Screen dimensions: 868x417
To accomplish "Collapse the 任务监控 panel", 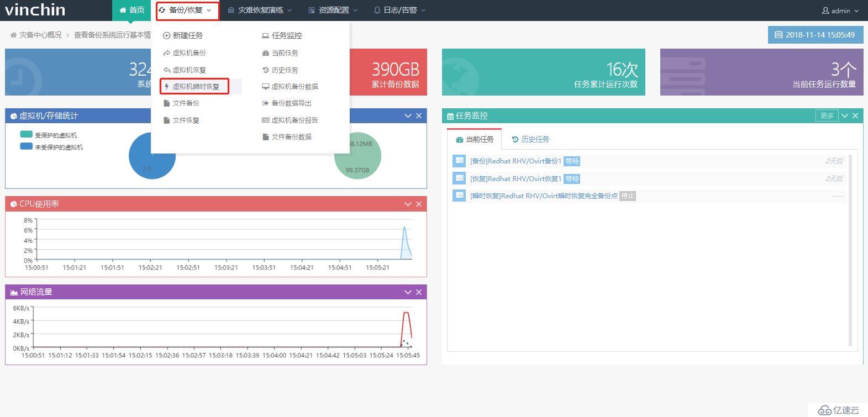I will point(845,115).
